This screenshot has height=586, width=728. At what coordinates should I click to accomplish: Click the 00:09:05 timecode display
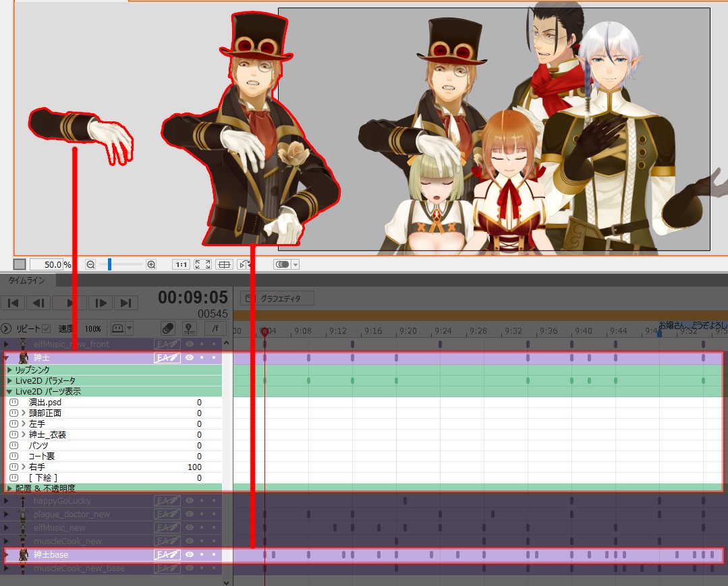pyautogui.click(x=193, y=297)
